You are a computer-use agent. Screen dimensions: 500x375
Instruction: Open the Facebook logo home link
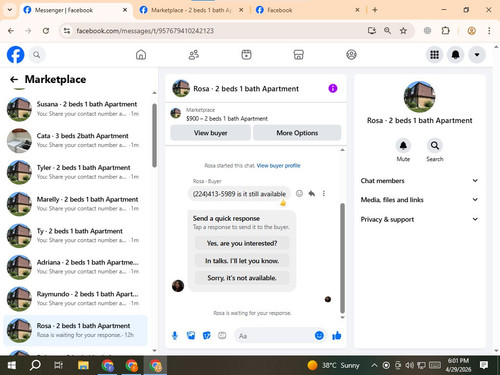[x=15, y=55]
